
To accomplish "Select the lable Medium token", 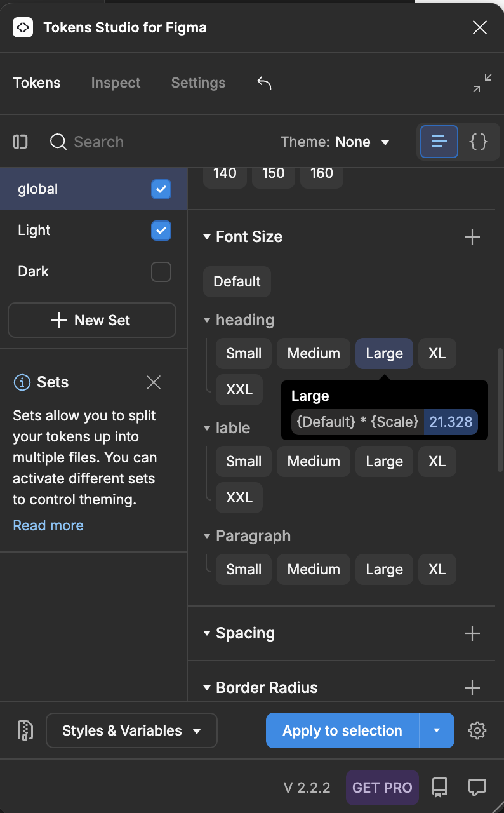I will pos(314,461).
